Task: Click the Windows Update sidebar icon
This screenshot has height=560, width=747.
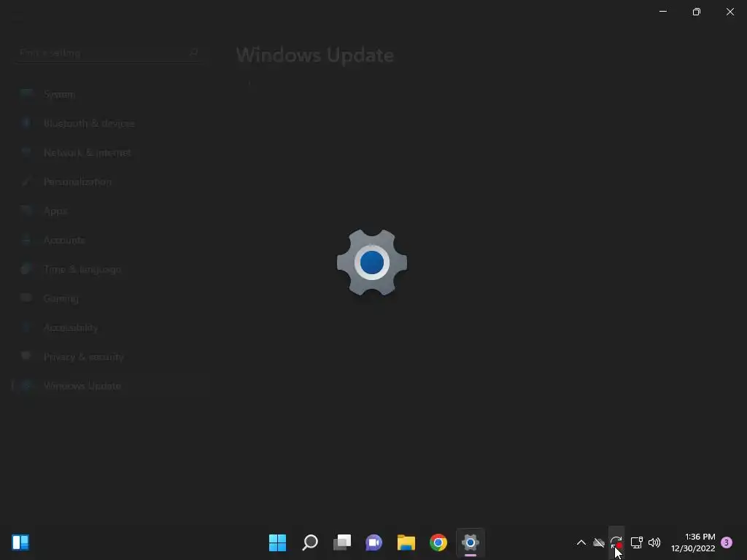Action: tap(26, 385)
